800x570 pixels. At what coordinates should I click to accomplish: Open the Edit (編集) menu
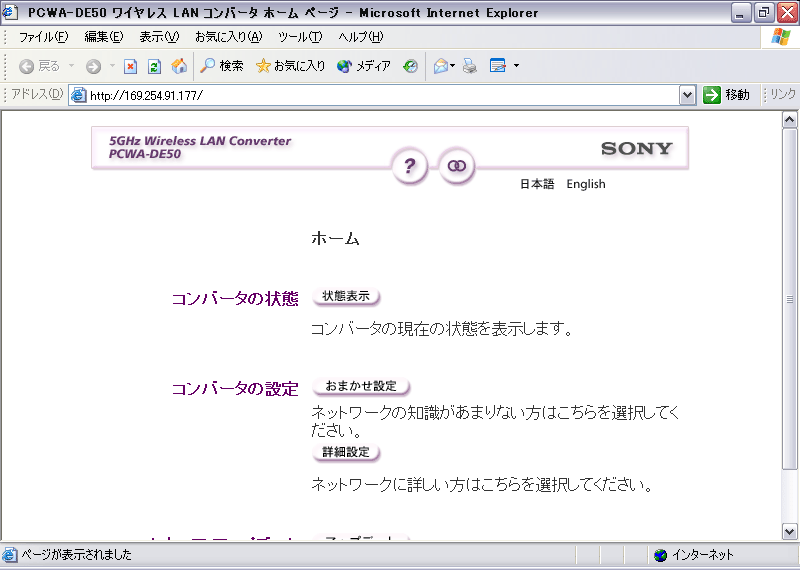coord(104,37)
